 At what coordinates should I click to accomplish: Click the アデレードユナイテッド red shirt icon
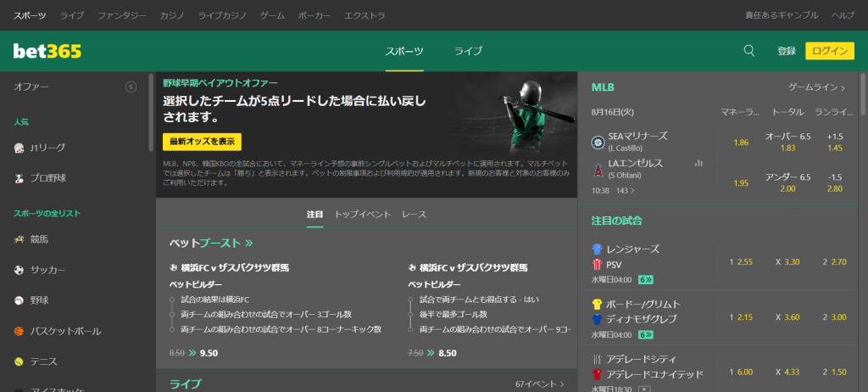(x=597, y=373)
